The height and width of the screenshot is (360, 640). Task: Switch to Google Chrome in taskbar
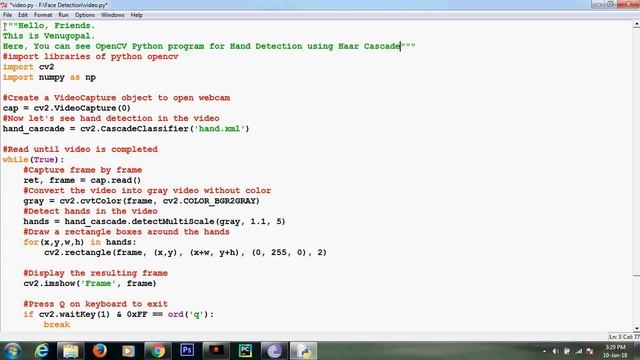point(158,351)
